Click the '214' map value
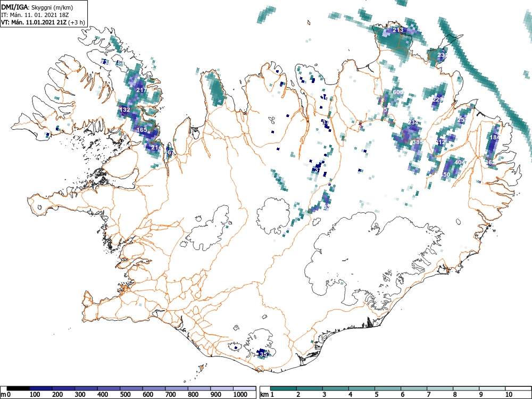532x399 pixels. tap(156, 147)
